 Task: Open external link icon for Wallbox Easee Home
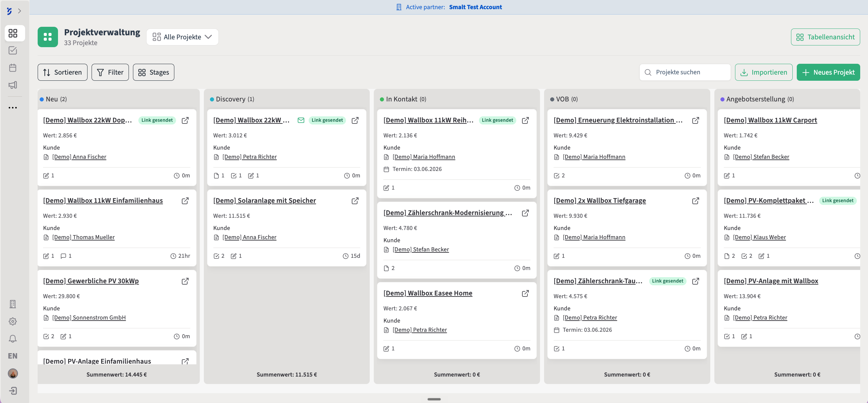pos(525,293)
